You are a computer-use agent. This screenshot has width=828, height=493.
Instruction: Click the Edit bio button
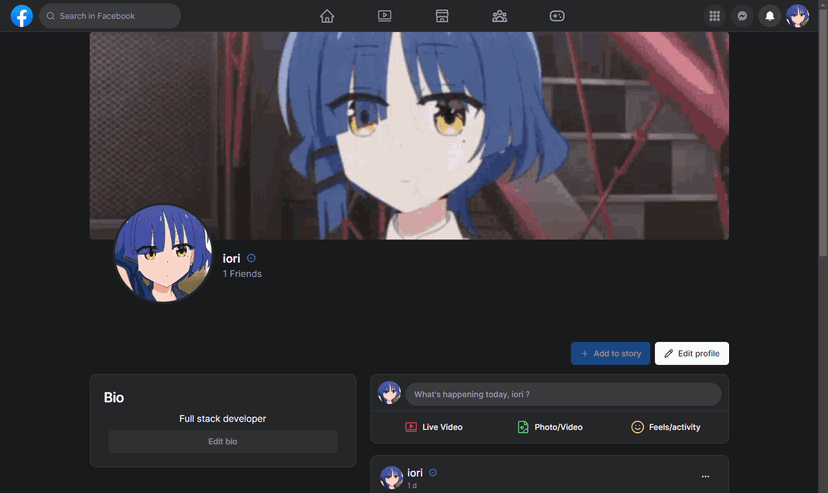pos(223,441)
